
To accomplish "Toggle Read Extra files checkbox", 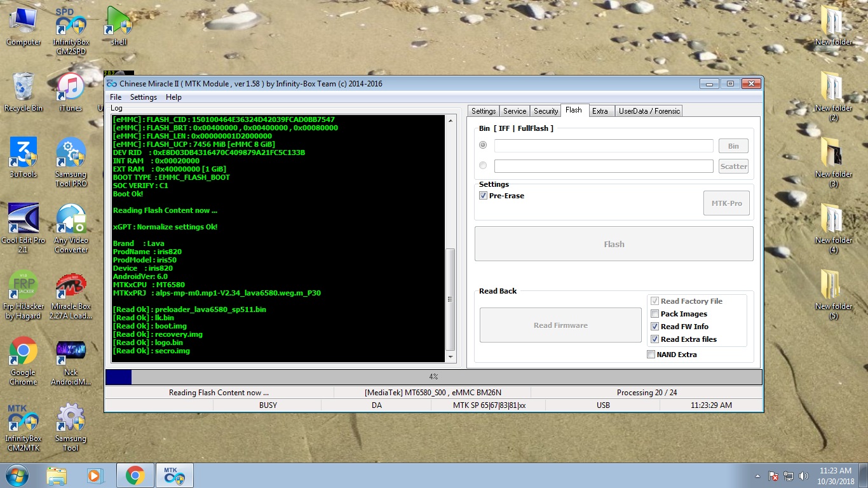I will (x=654, y=339).
